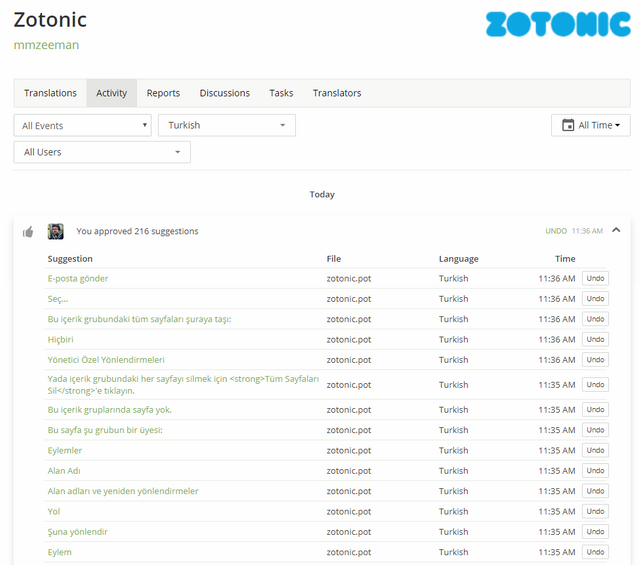640x565 pixels.
Task: Open the 'Yönetici Özel Yönlendirmeleri' suggestion
Action: click(x=106, y=360)
